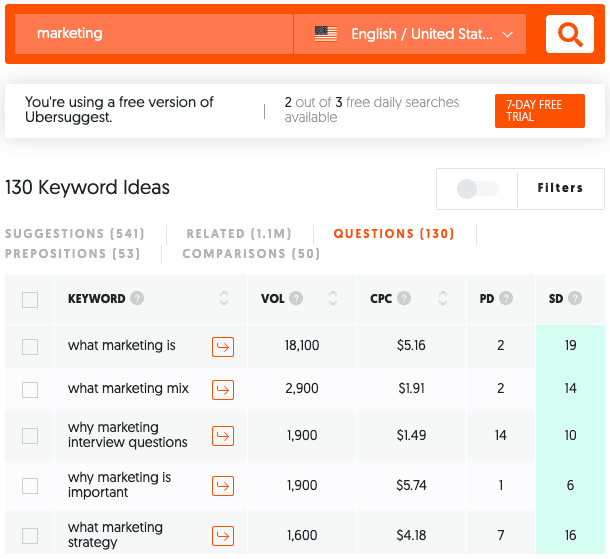
Task: Open the English / United States language dropdown
Action: click(x=410, y=34)
